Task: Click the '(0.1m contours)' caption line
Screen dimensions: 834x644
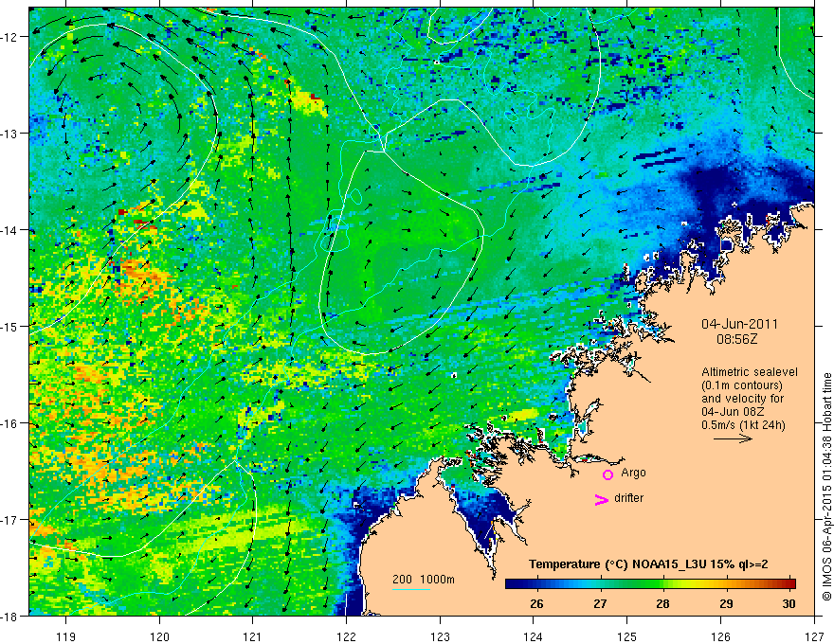Action: tap(742, 385)
